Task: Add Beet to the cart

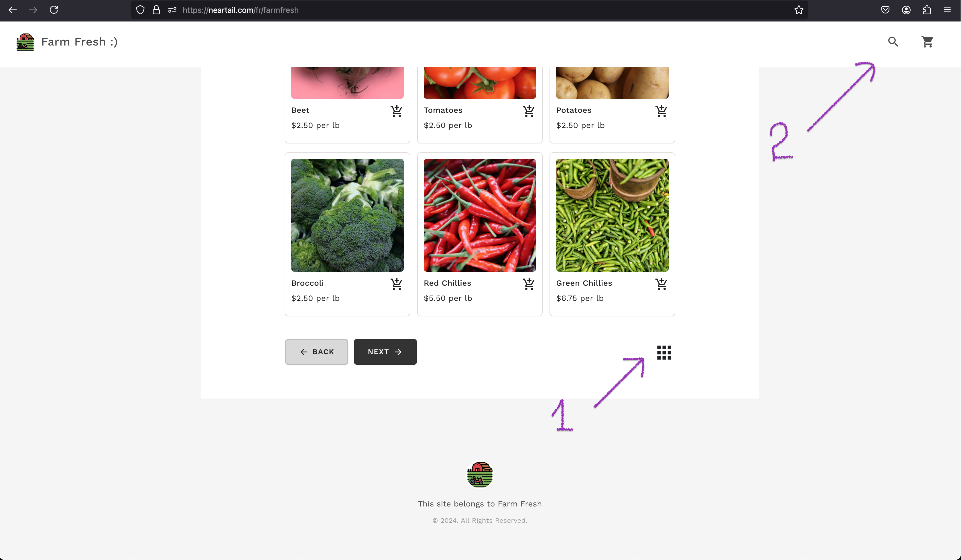Action: click(396, 111)
